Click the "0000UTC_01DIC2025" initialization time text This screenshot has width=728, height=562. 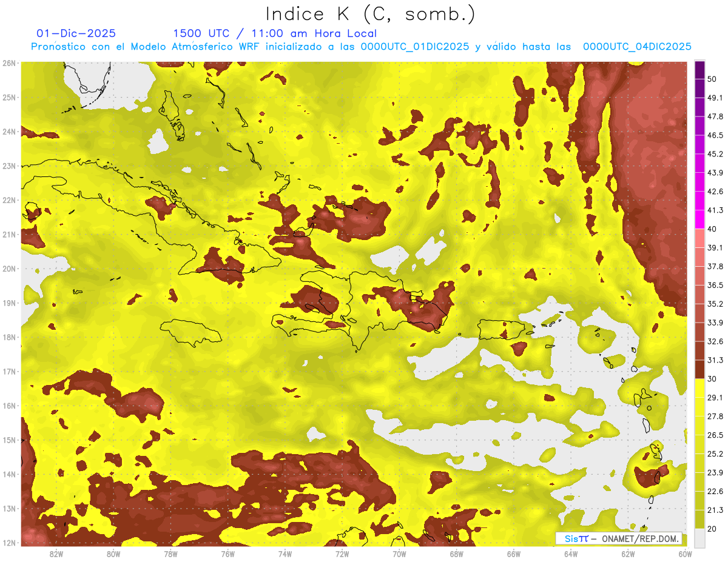415,47
